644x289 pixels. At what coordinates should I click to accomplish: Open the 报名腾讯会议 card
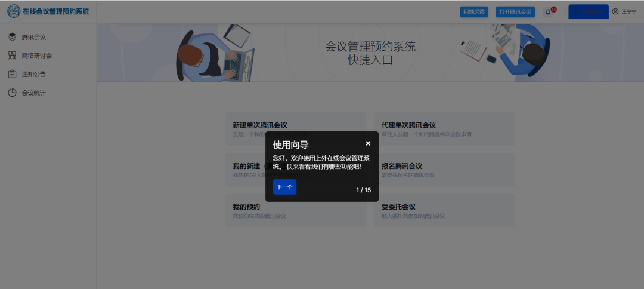[x=444, y=170]
